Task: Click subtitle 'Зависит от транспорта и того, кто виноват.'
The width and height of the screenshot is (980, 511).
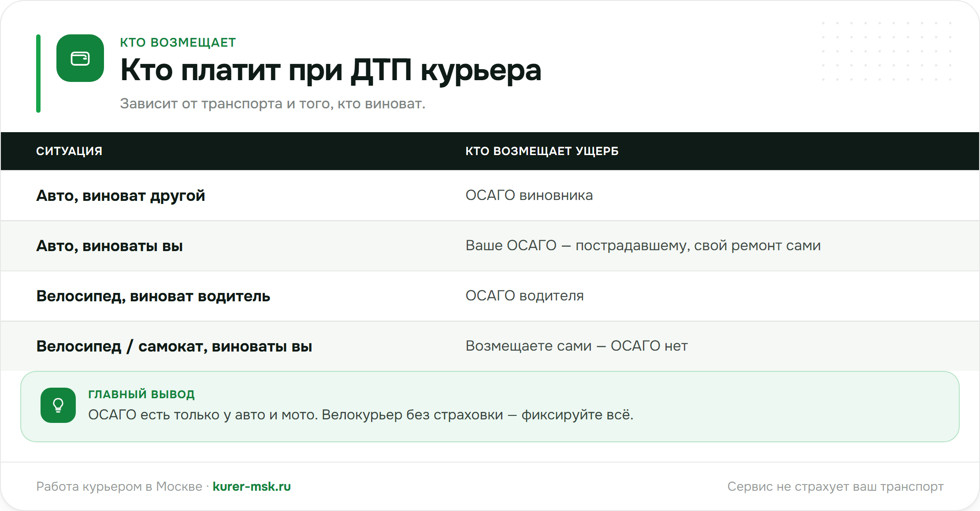Action: click(273, 104)
